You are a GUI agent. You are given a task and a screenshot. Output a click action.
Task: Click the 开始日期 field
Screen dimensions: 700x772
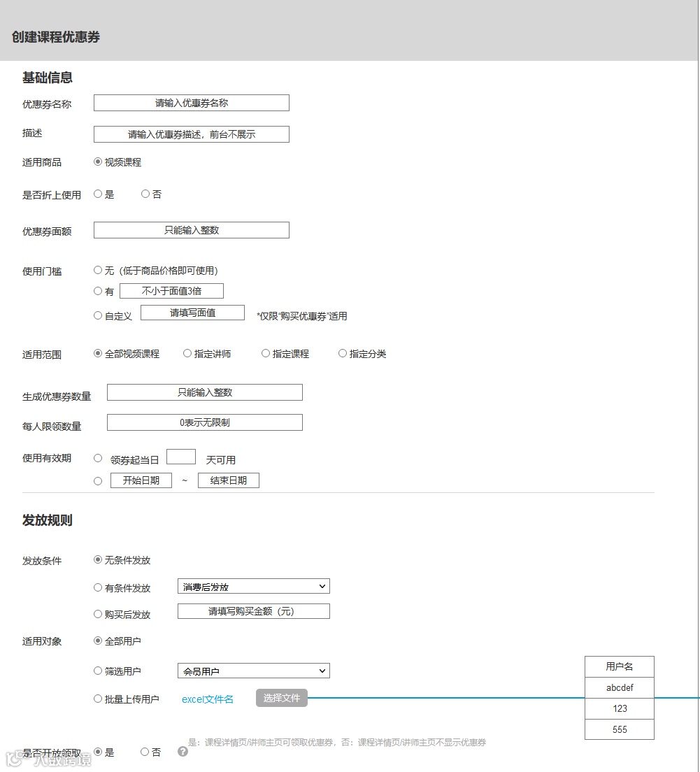click(x=141, y=480)
